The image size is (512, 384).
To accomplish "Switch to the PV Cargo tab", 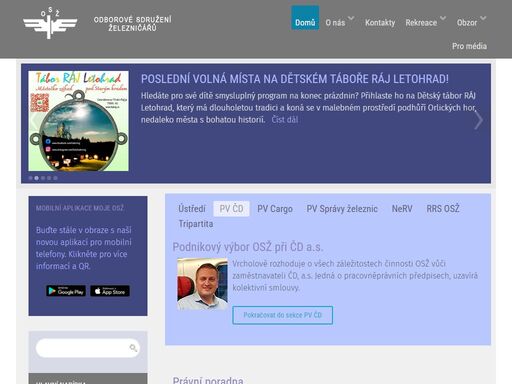I will click(275, 209).
